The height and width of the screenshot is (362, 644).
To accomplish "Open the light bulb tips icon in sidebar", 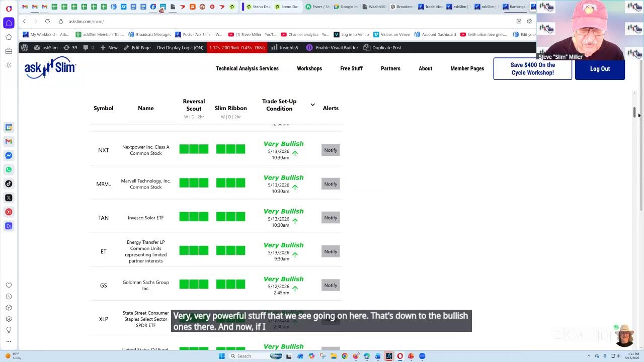I will (x=9, y=330).
